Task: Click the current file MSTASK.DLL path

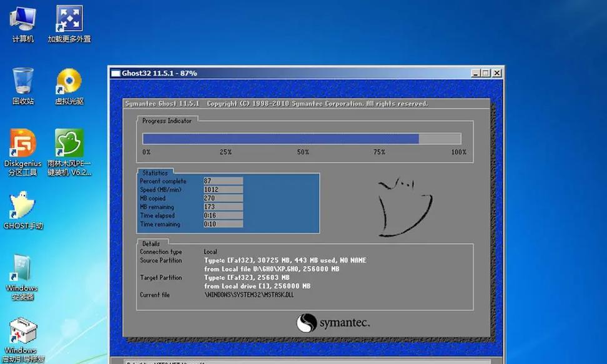Action: 249,295
